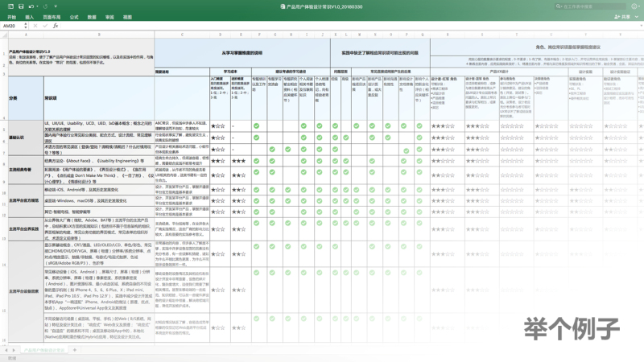Open the search options magnifier dropdown
The width and height of the screenshot is (644, 362).
(x=559, y=6)
